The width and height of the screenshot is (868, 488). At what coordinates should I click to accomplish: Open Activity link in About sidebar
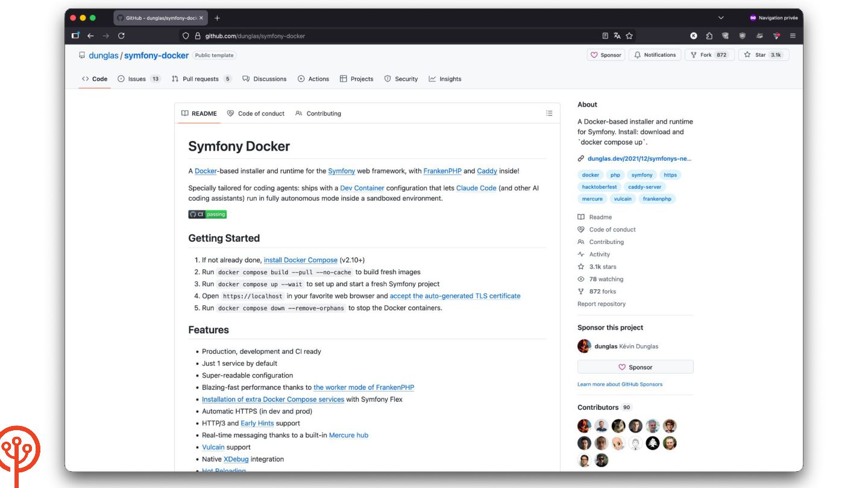tap(594, 254)
